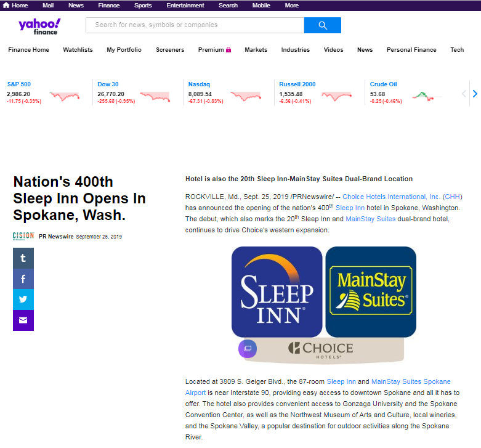
Task: Click the Premium lock icon
Action: tap(228, 50)
